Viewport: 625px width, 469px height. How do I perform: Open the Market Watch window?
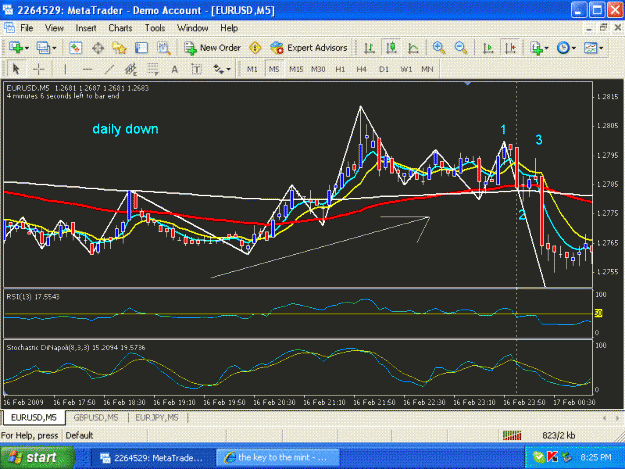(75, 48)
